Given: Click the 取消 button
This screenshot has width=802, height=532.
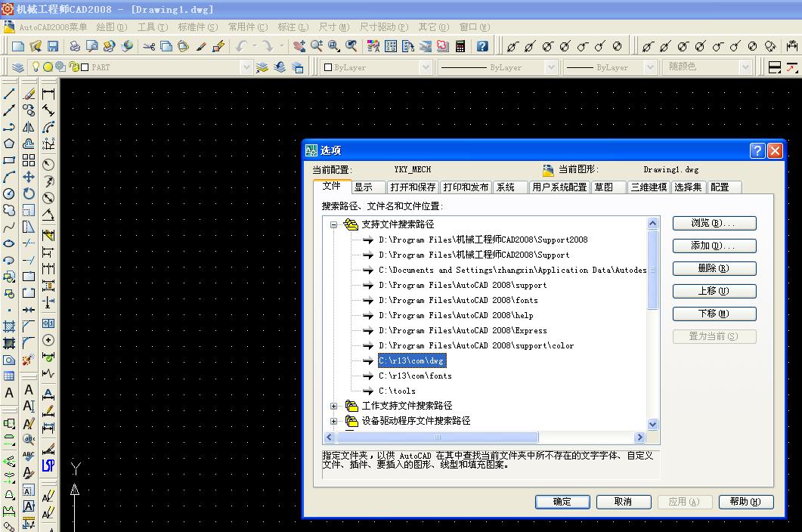Looking at the screenshot, I should coord(623,502).
